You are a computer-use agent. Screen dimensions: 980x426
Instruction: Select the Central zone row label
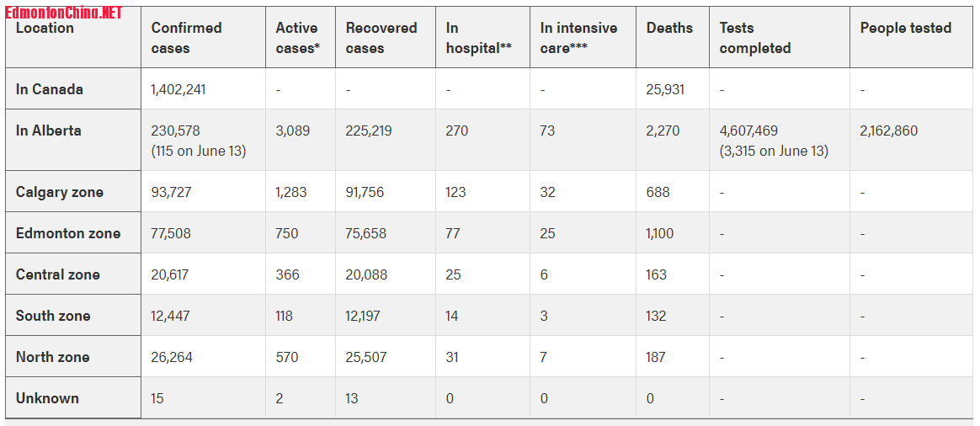coord(58,274)
